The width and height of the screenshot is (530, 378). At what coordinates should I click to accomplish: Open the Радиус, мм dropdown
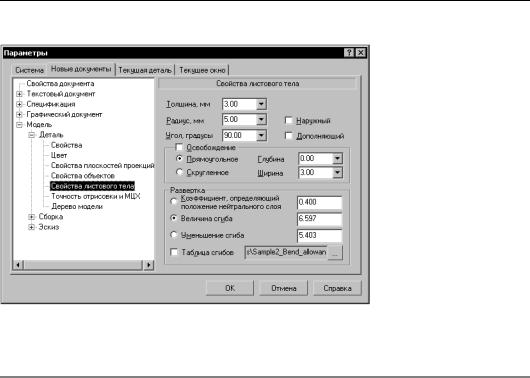click(x=261, y=119)
